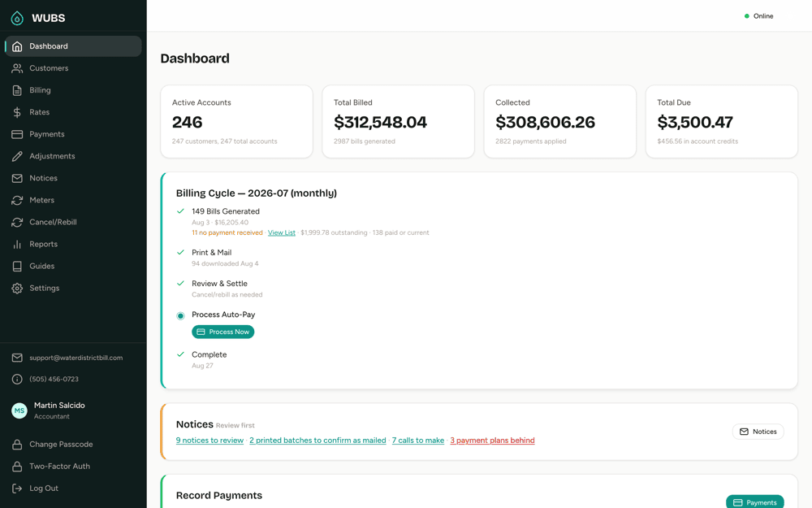Click the Cancel/Rebill cycle icon
The image size is (812, 508).
[x=17, y=222]
